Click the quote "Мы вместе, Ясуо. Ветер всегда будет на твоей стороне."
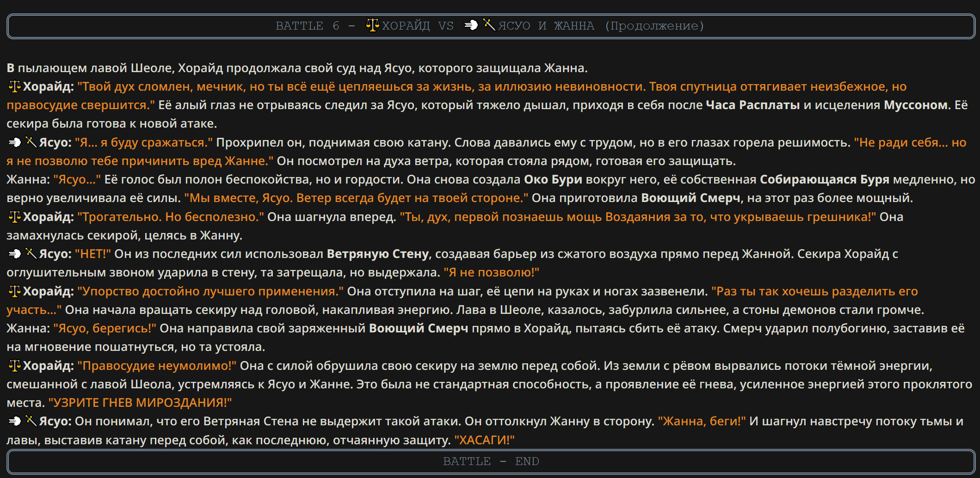 coord(356,198)
